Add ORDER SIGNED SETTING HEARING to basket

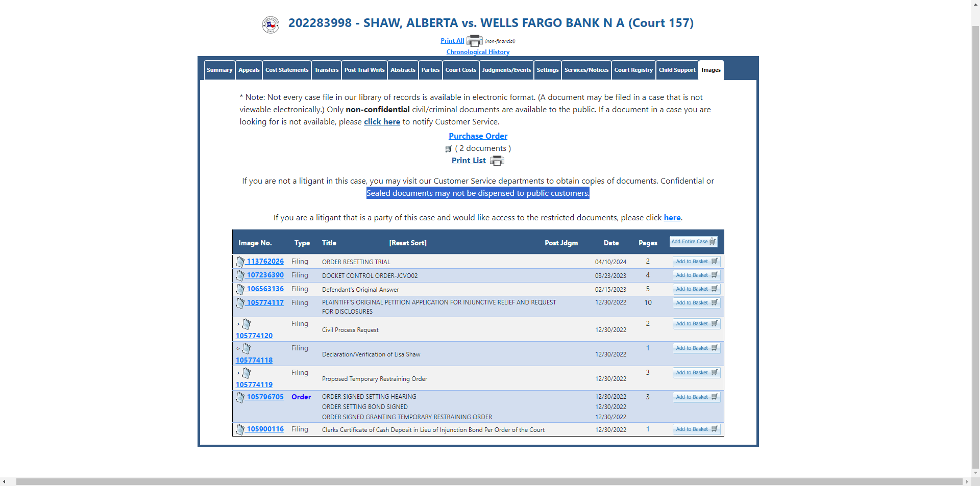(696, 397)
